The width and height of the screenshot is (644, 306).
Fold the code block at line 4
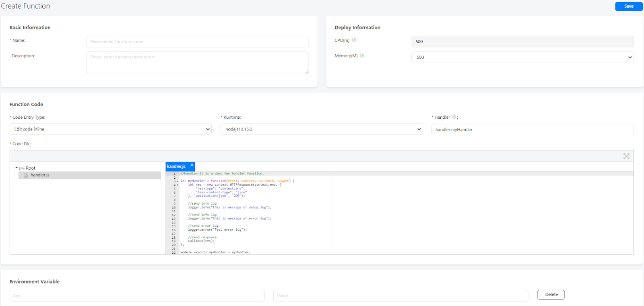click(x=178, y=185)
